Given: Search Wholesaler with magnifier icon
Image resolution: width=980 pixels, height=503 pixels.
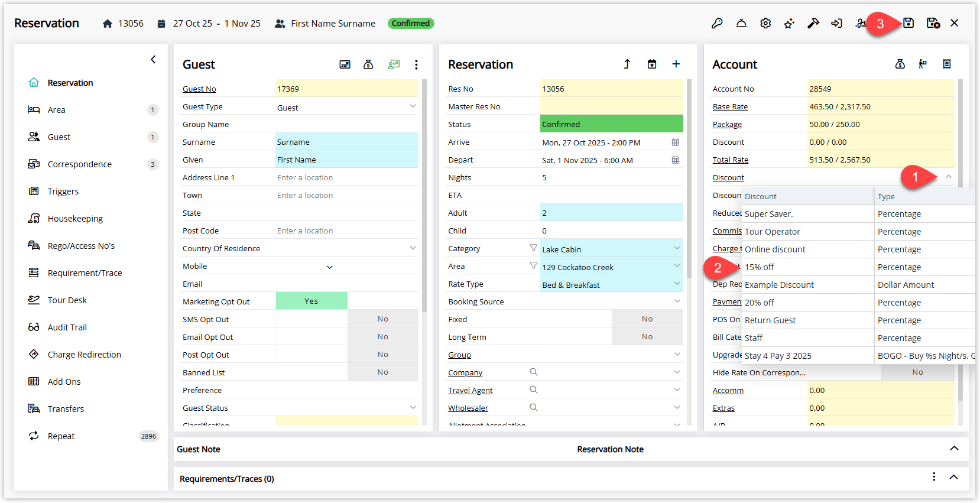Looking at the screenshot, I should coord(534,407).
